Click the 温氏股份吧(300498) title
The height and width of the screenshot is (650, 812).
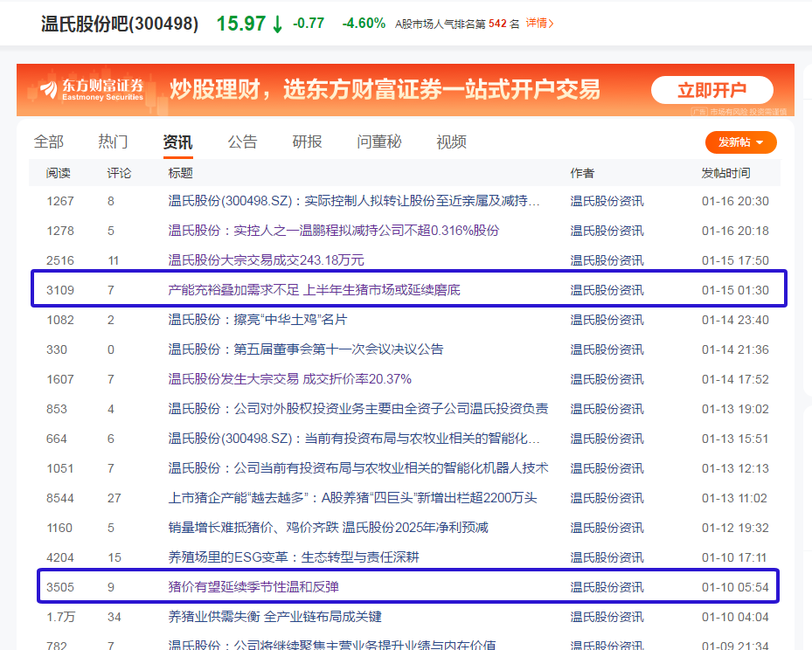click(120, 24)
